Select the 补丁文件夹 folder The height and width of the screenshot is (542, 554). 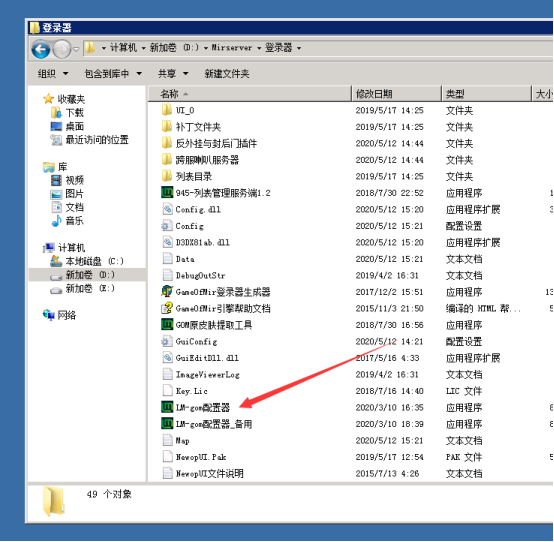tap(191, 127)
